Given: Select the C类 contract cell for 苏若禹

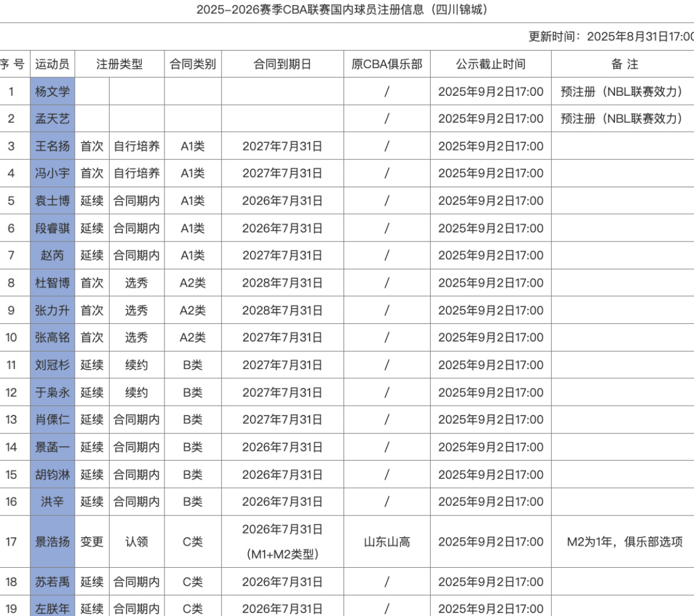Looking at the screenshot, I should 192,582.
